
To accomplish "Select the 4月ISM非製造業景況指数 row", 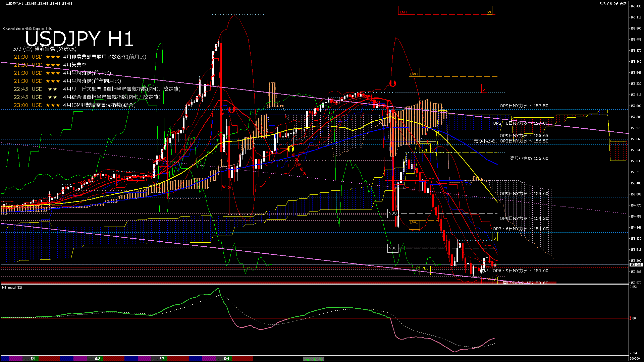I will pos(75,105).
